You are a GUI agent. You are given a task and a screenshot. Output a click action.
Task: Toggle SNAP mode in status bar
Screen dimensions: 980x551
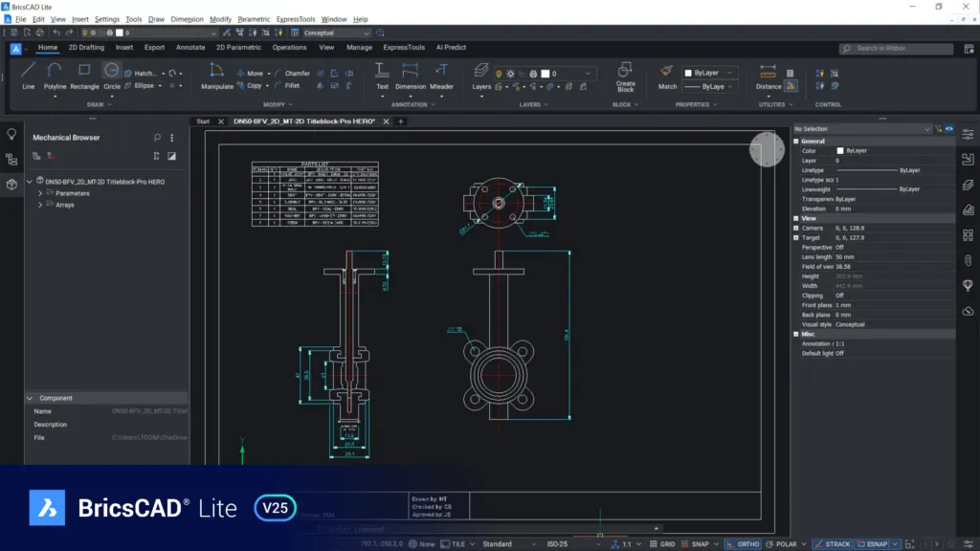[x=695, y=544]
